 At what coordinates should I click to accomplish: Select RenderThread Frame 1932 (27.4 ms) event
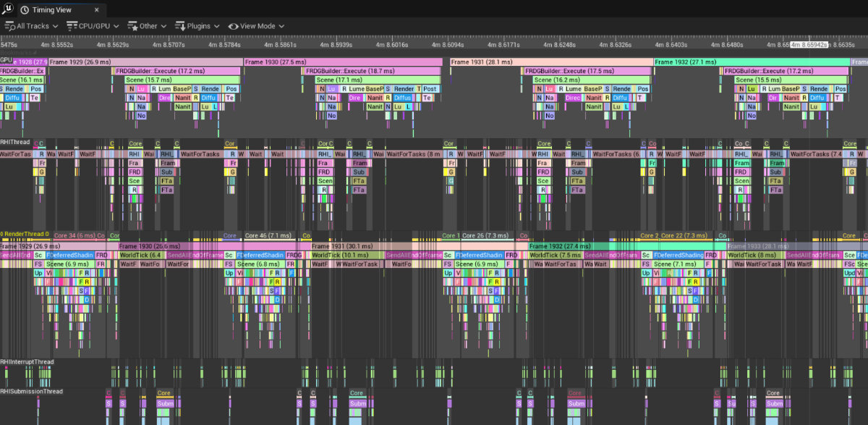628,246
